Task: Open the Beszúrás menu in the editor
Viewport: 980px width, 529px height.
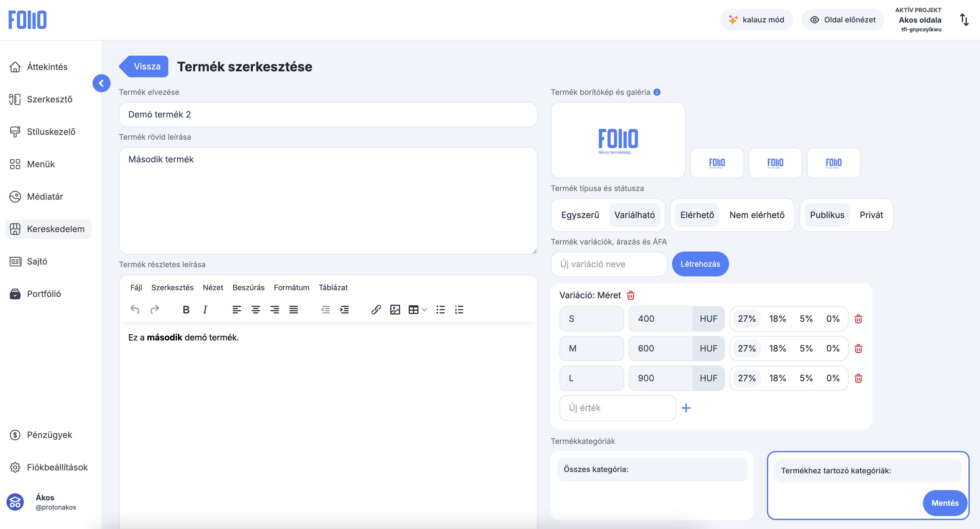Action: click(249, 288)
